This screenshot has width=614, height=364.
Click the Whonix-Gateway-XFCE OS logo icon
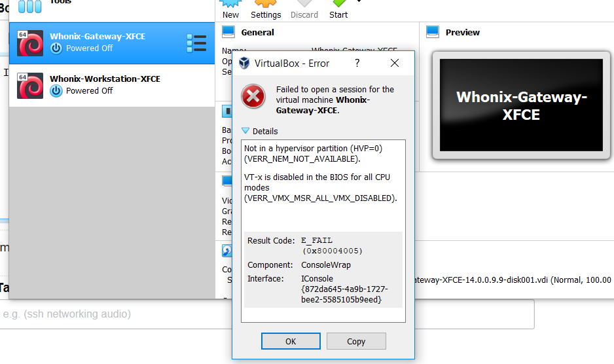(x=30, y=43)
